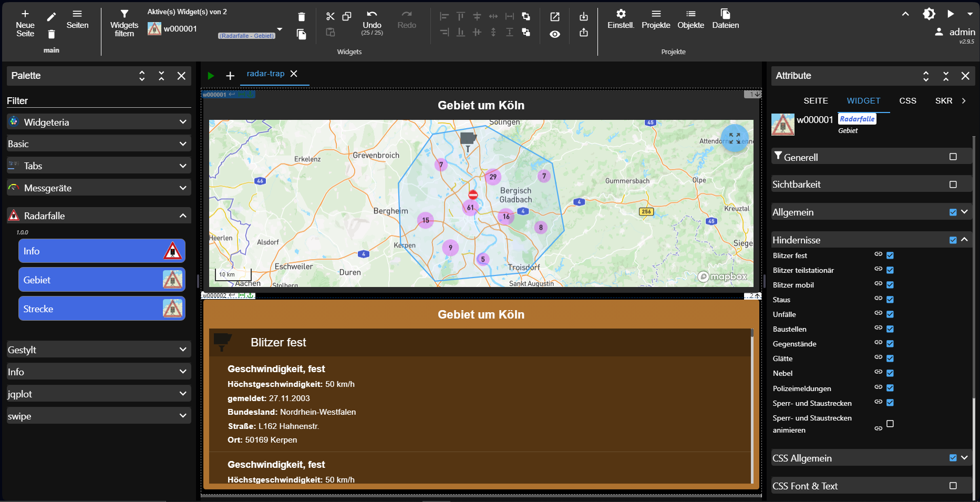Screen dimensions: 980x502
Task: Click the cluster marker labeled 29
Action: click(493, 177)
